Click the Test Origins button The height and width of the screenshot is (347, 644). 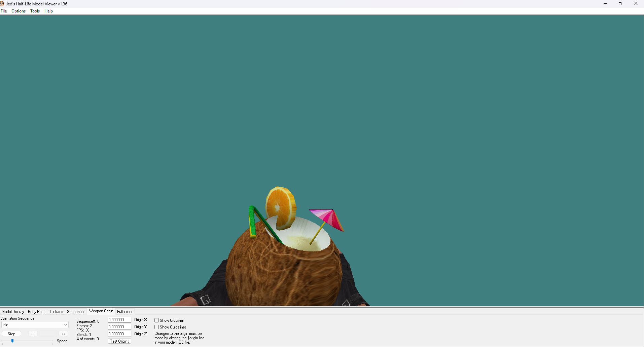click(119, 341)
